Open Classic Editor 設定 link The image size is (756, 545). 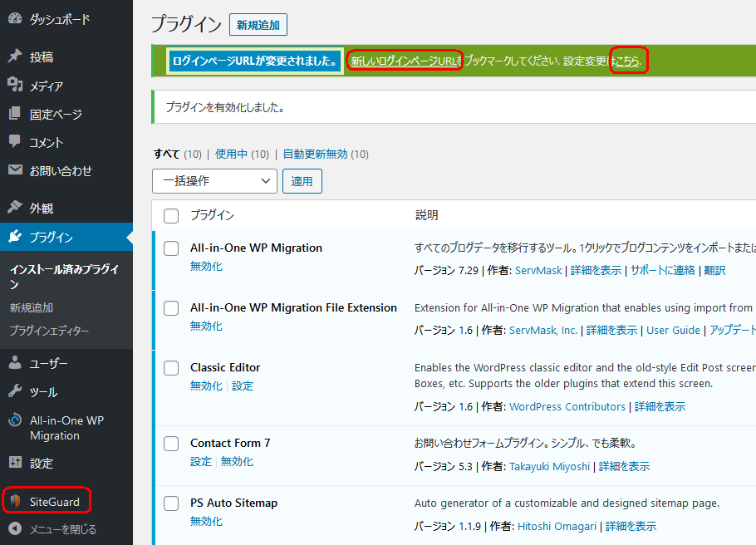pos(243,385)
